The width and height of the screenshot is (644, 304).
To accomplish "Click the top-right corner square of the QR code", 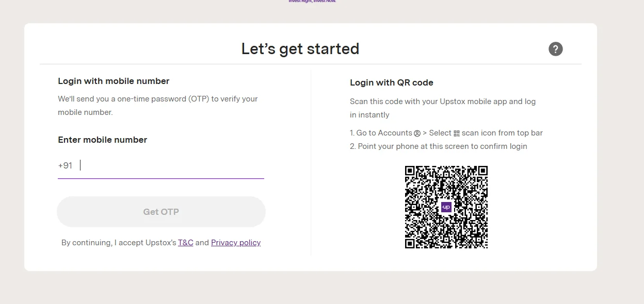I will click(482, 172).
